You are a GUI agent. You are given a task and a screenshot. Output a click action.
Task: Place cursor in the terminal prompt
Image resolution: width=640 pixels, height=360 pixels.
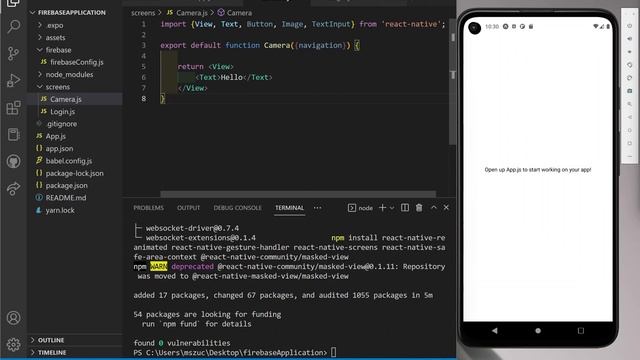click(333, 352)
